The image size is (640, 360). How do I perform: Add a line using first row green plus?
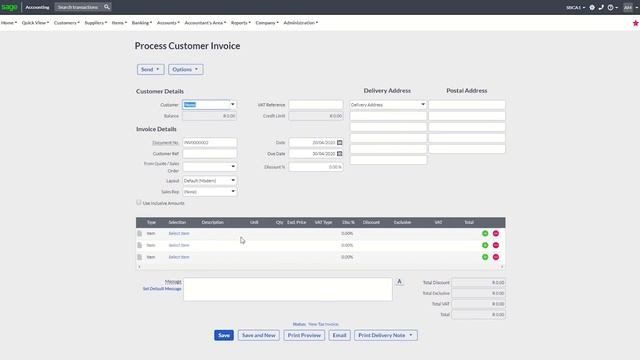(x=485, y=233)
